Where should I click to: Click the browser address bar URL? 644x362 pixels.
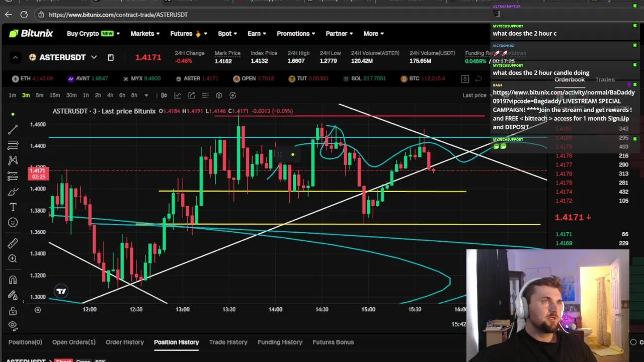point(118,15)
